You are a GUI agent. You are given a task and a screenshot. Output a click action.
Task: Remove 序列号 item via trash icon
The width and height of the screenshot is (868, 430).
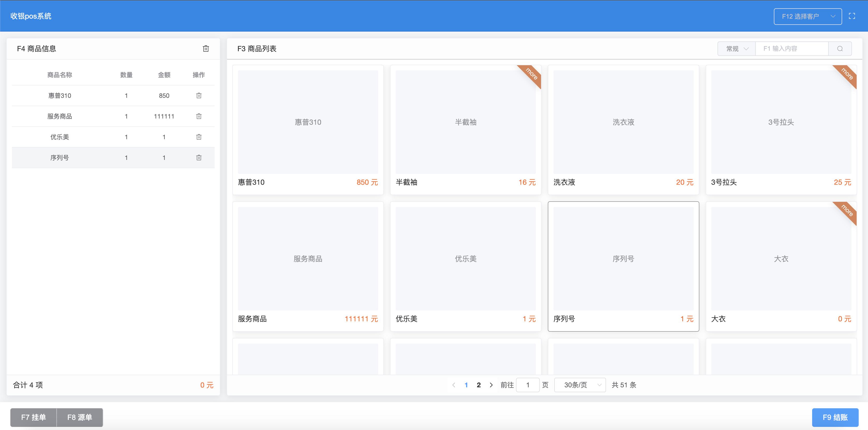point(199,157)
